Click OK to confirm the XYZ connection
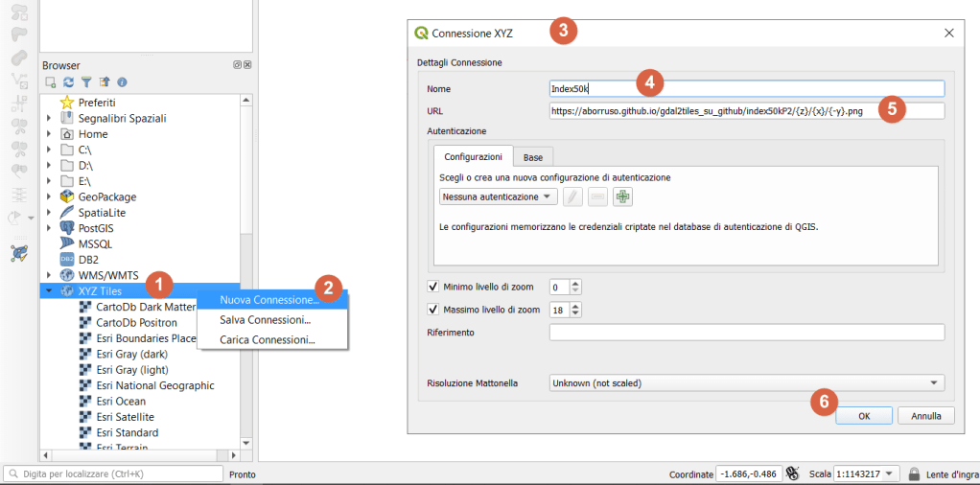 (x=863, y=416)
